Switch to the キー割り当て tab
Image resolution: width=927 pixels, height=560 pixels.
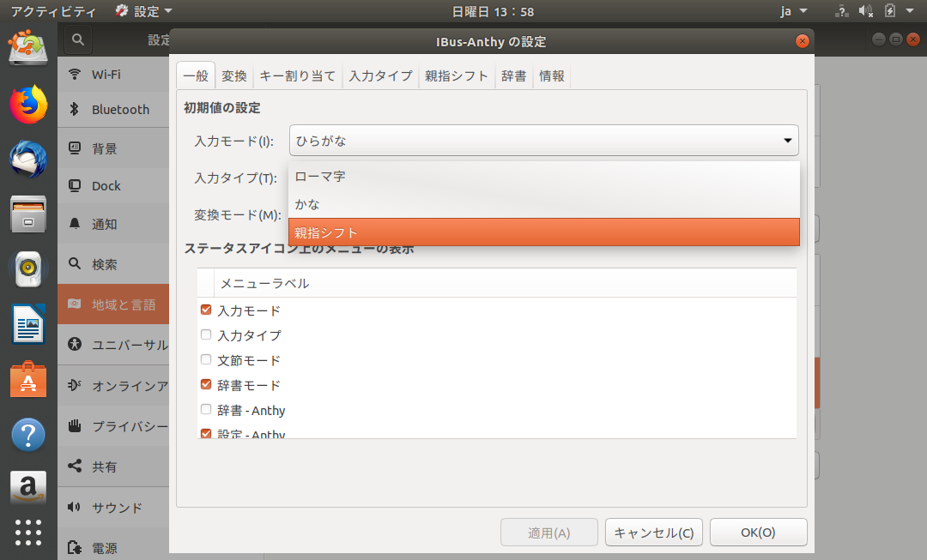(297, 75)
